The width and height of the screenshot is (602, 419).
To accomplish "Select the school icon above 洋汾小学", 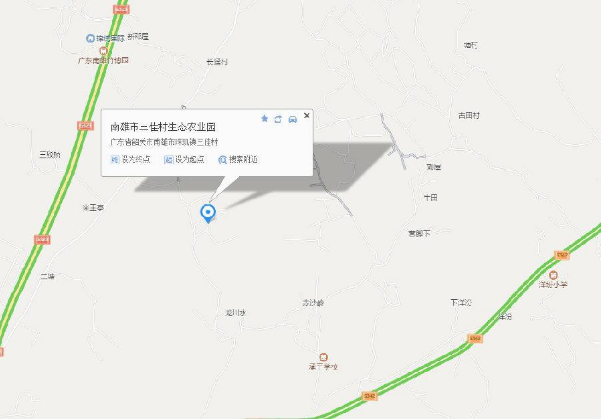I will click(x=553, y=275).
